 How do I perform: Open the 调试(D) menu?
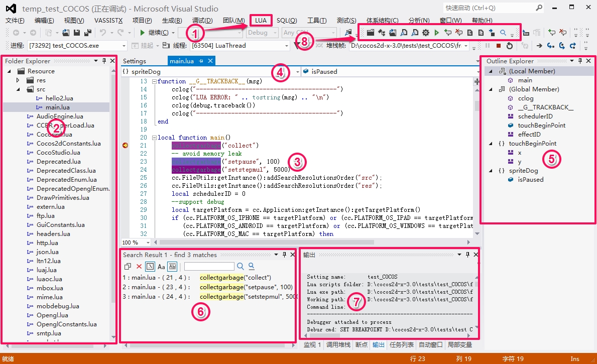pos(202,21)
